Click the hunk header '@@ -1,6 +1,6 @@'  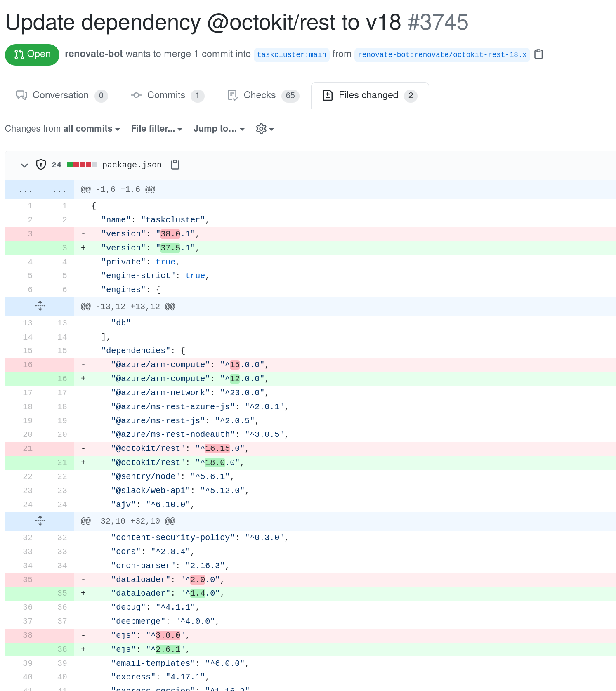(x=118, y=189)
